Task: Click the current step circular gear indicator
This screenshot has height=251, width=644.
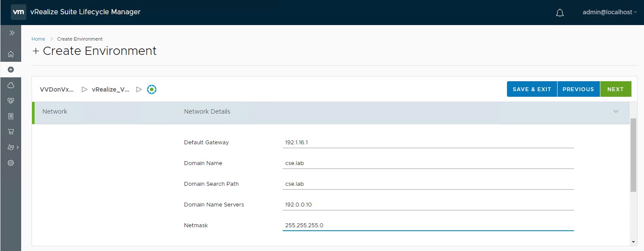Action: click(151, 89)
